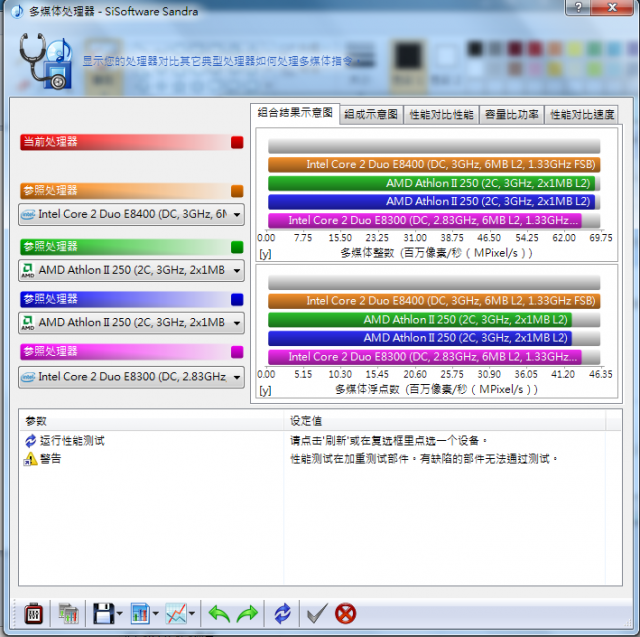Click the benchmark engine icon in bottom toolbar
This screenshot has height=637, width=640.
click(33, 613)
